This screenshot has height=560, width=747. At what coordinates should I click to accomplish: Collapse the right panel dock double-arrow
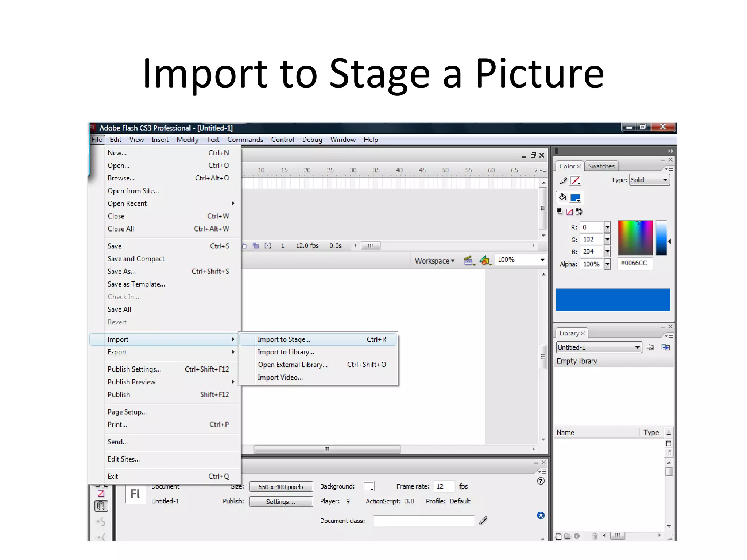point(670,151)
